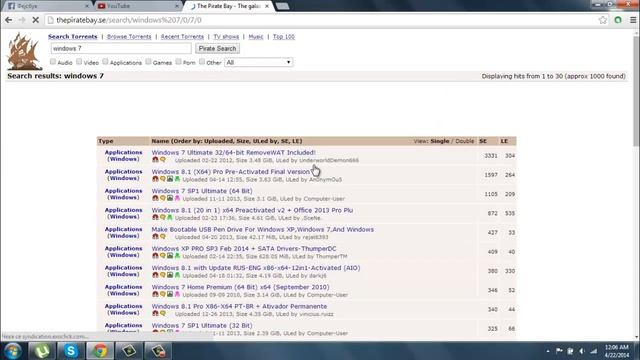The width and height of the screenshot is (640, 360).
Task: Open Skype from the taskbar
Action: click(x=71, y=351)
